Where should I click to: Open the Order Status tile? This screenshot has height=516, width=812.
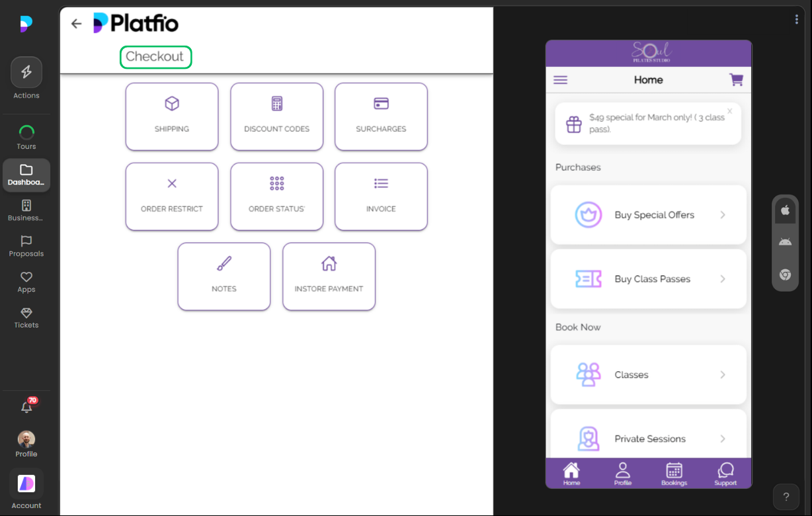click(x=276, y=196)
